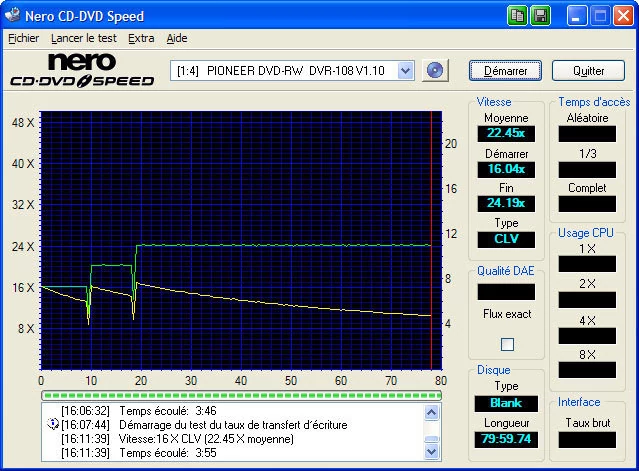Click the copy-to-clipboard icon in title bar
Viewport: 639px width, 471px height.
pos(517,16)
